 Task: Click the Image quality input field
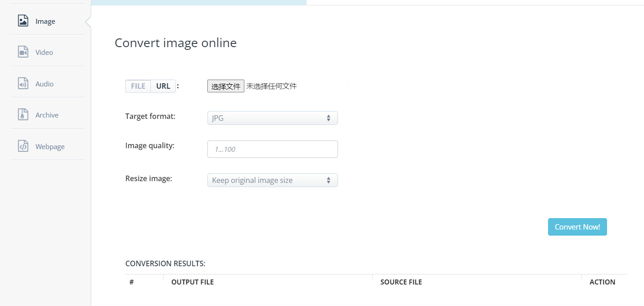272,149
